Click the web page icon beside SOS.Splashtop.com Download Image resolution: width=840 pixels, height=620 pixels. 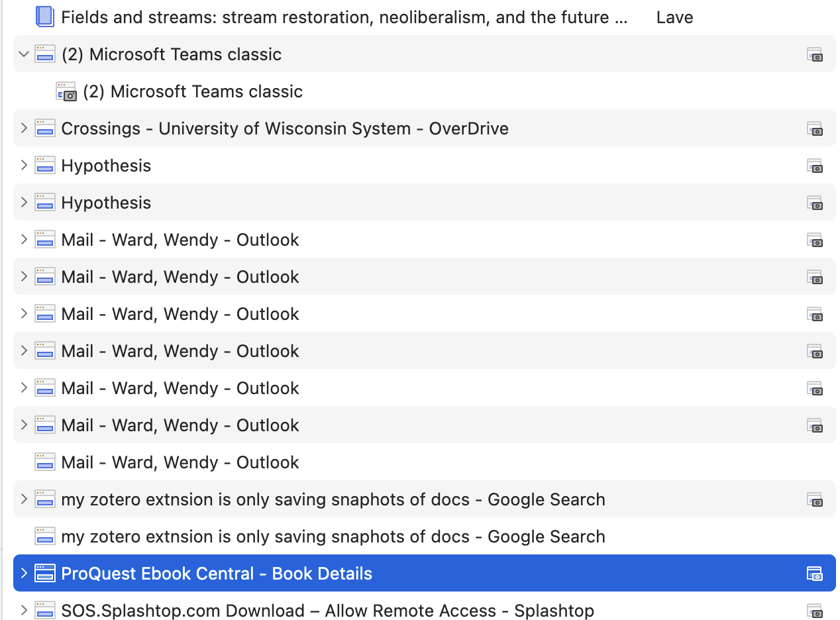[45, 610]
